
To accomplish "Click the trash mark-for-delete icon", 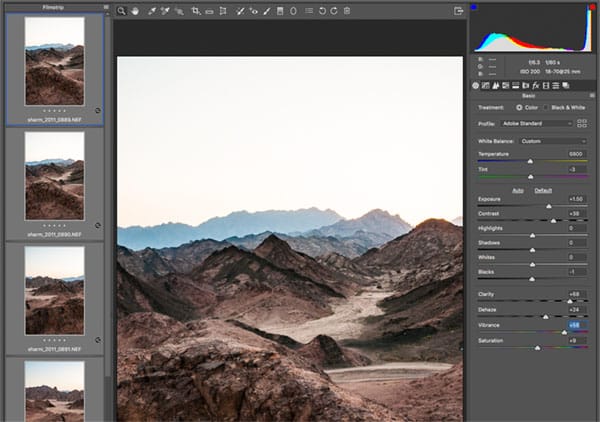I will pos(347,11).
